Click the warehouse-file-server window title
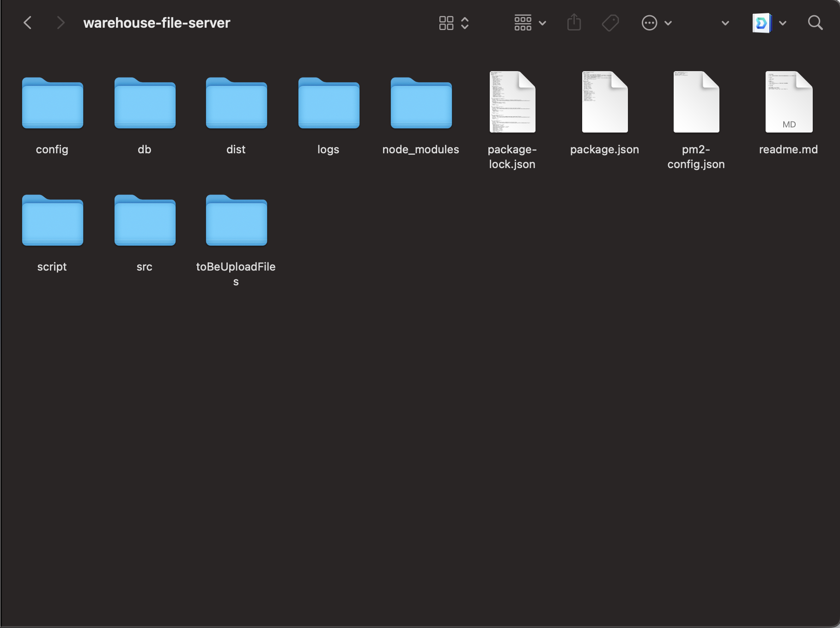Viewport: 840px width, 628px height. (157, 23)
